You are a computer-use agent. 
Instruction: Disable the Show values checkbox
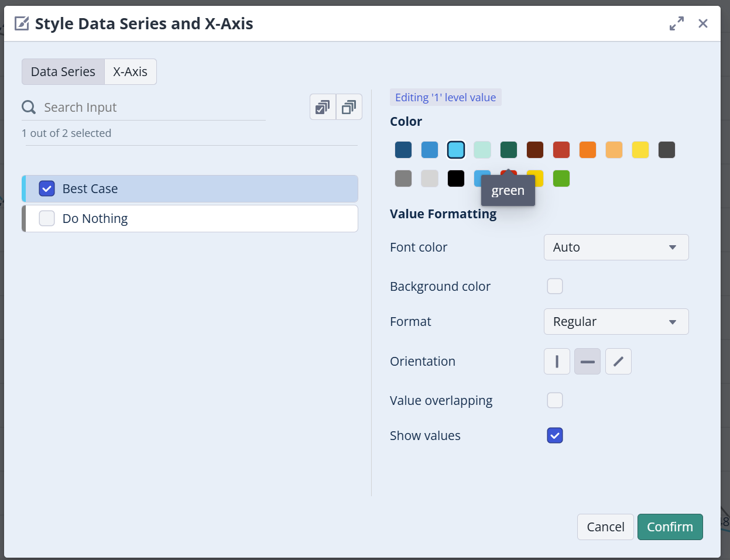[x=554, y=435]
